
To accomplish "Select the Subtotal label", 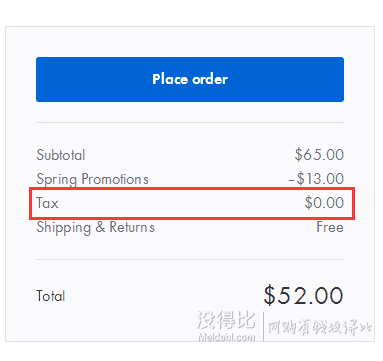I will 61,155.
